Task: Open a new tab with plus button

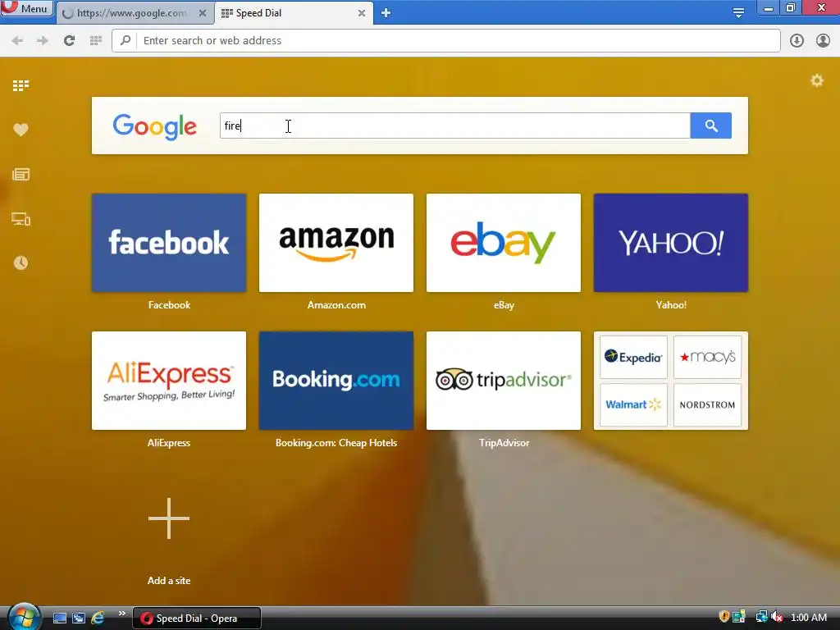Action: pos(386,13)
